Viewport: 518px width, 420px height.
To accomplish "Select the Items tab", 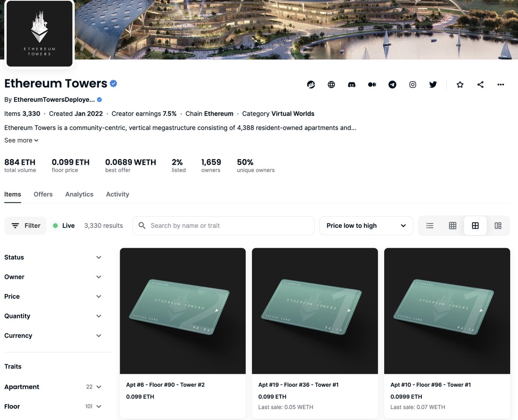I will (x=13, y=194).
